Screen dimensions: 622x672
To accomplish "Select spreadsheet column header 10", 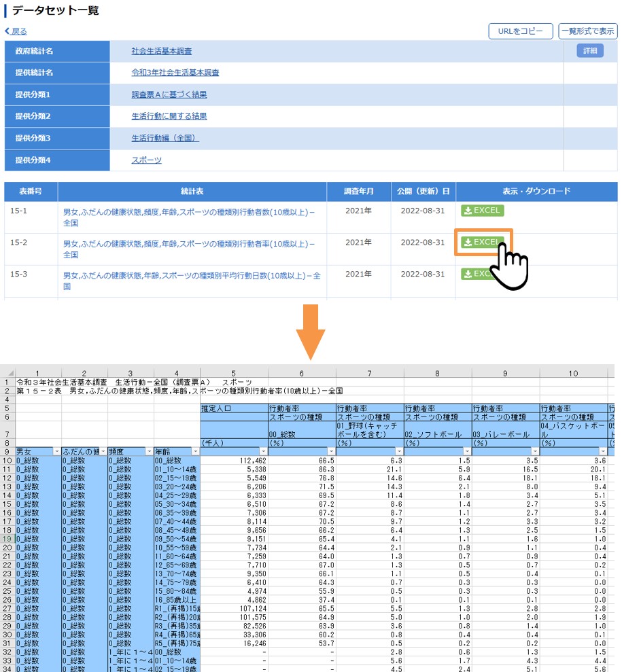I will (x=574, y=373).
